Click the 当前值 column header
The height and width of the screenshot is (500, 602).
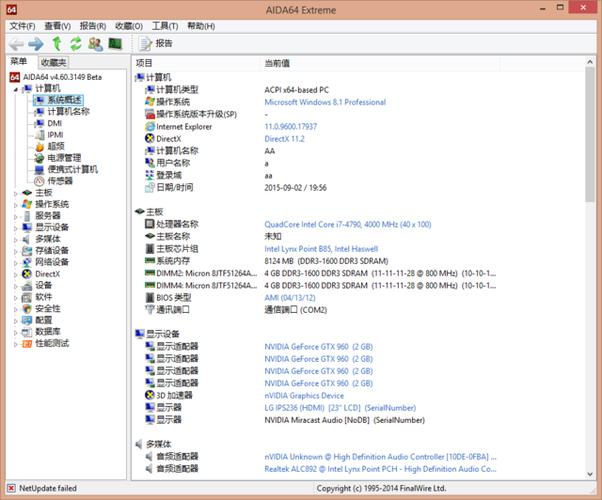pos(277,63)
